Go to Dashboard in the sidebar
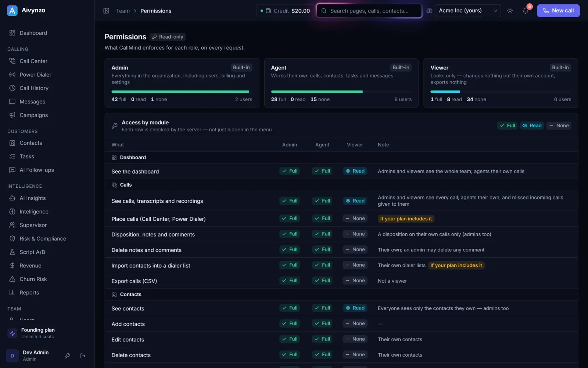588x368 pixels. pos(47,33)
